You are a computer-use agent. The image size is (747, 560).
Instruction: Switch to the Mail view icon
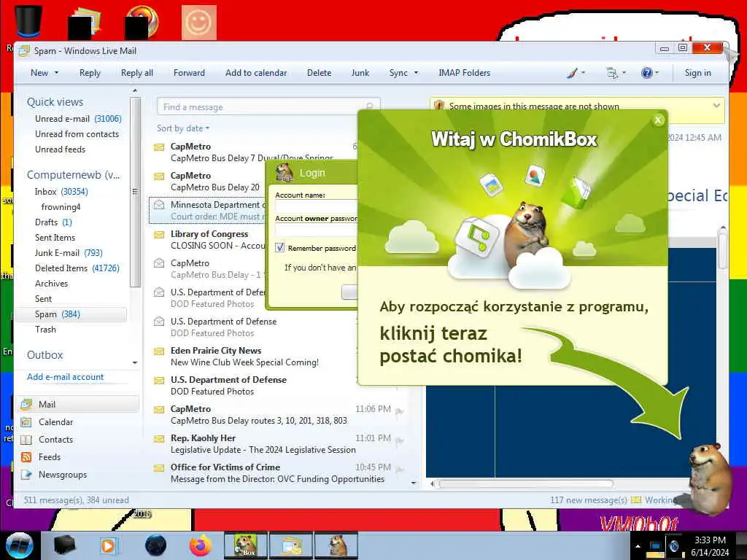coord(27,404)
